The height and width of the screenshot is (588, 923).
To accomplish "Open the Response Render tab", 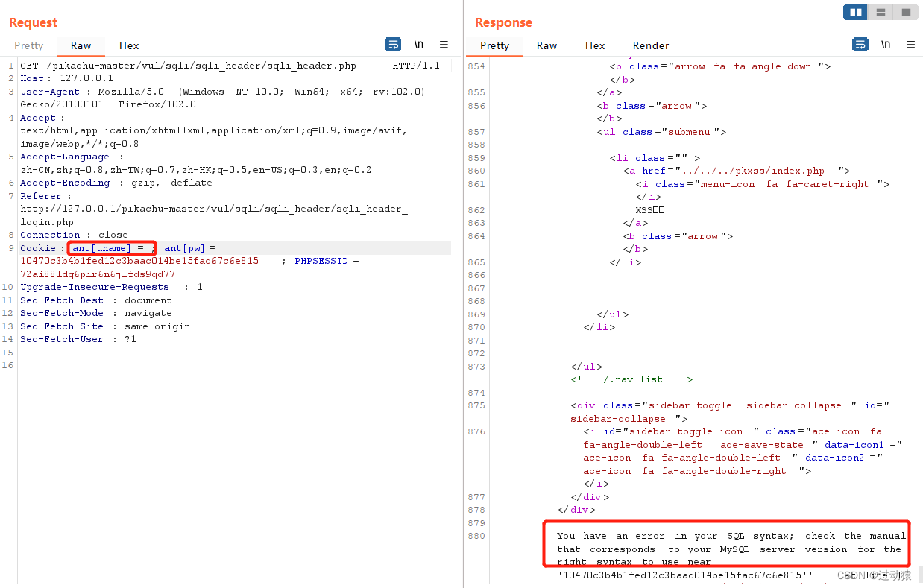I will click(x=651, y=45).
